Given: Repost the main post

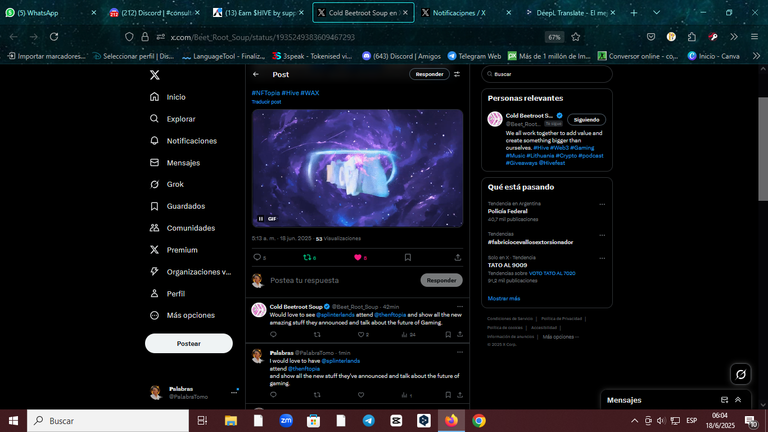Looking at the screenshot, I should pos(307,257).
